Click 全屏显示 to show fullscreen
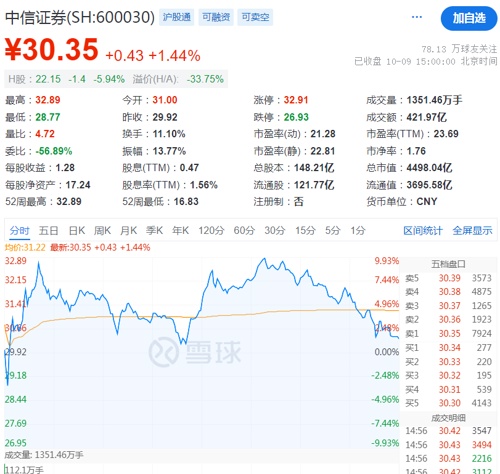This screenshot has width=500, height=474. [472, 230]
